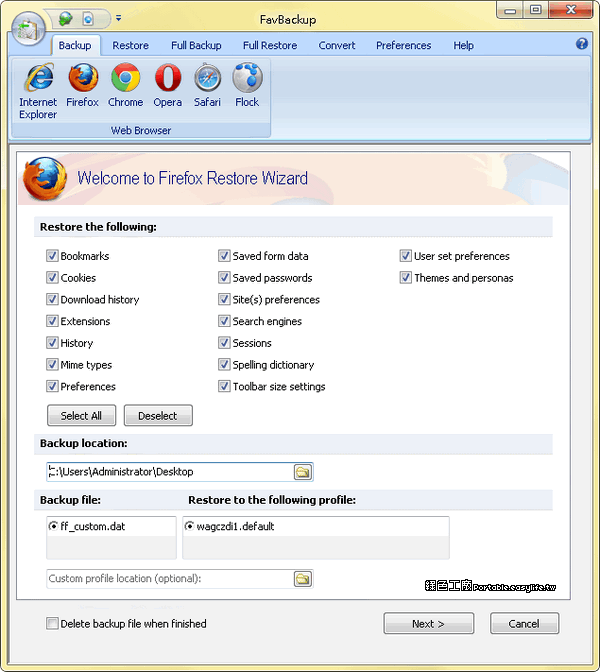Open the Help tab
Viewport: 600px width, 672px height.
pos(464,45)
